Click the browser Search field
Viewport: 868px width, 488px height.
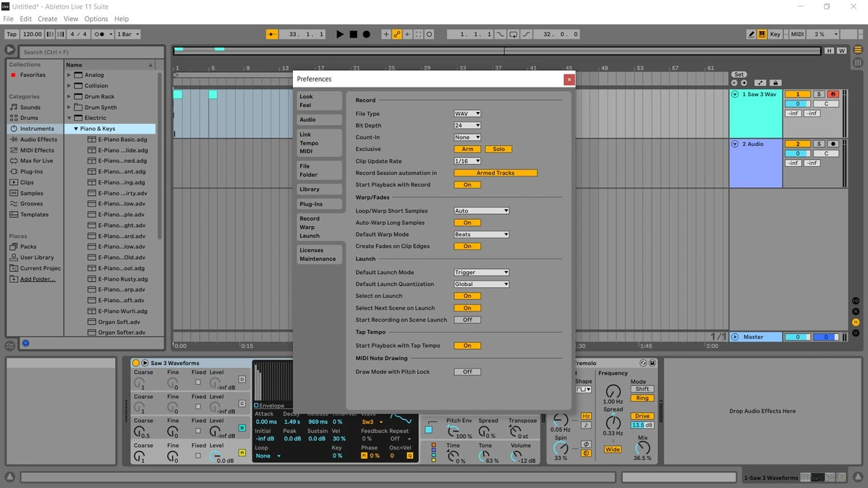93,52
